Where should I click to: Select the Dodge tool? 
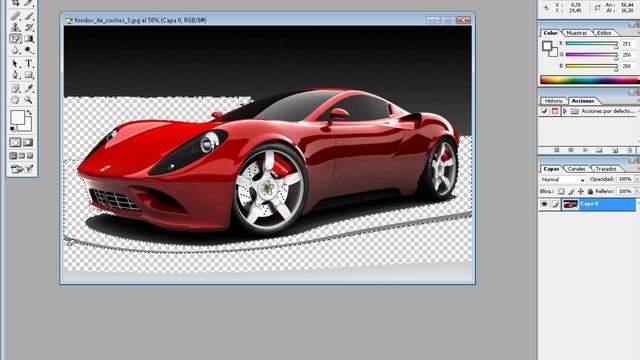point(29,50)
